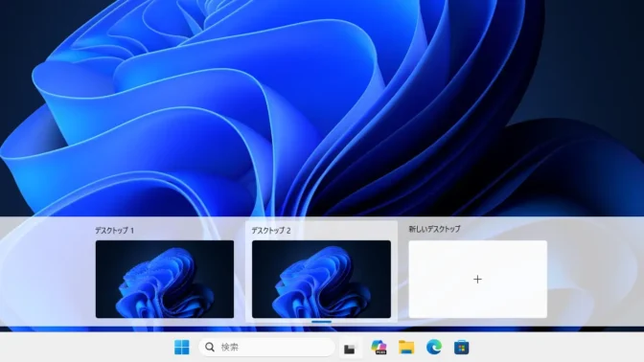This screenshot has height=362, width=644.
Task: Add a new desktop with plus tile
Action: pyautogui.click(x=477, y=279)
